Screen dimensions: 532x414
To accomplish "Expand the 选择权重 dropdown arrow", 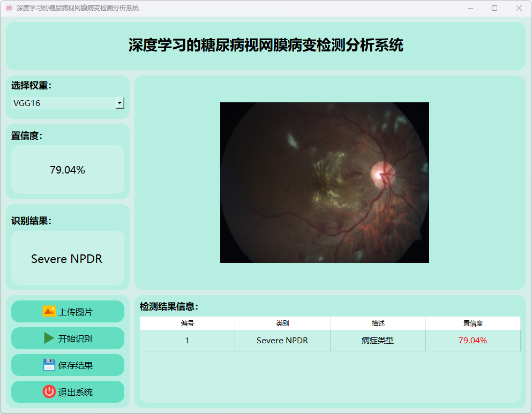I will tap(120, 103).
